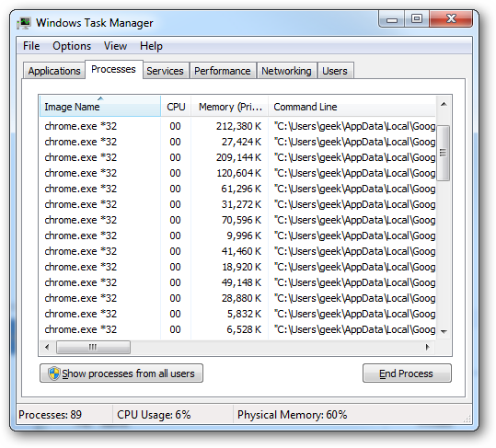The height and width of the screenshot is (448, 496).
Task: Click the vertical scrollbar up arrow
Action: tap(444, 104)
